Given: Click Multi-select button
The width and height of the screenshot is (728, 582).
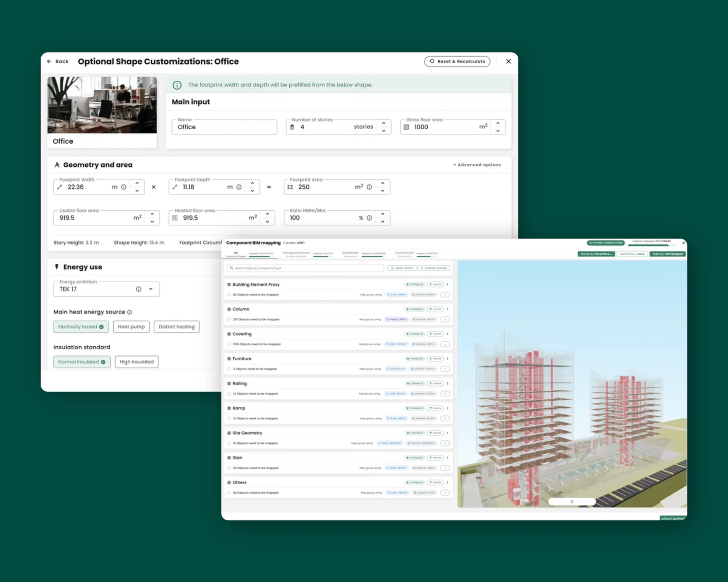Looking at the screenshot, I should (x=402, y=268).
